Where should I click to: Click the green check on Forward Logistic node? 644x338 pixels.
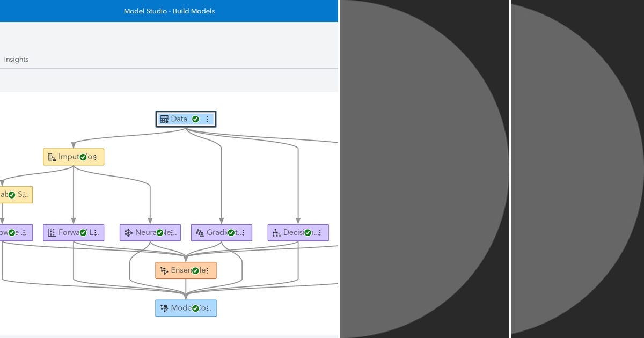click(x=83, y=233)
